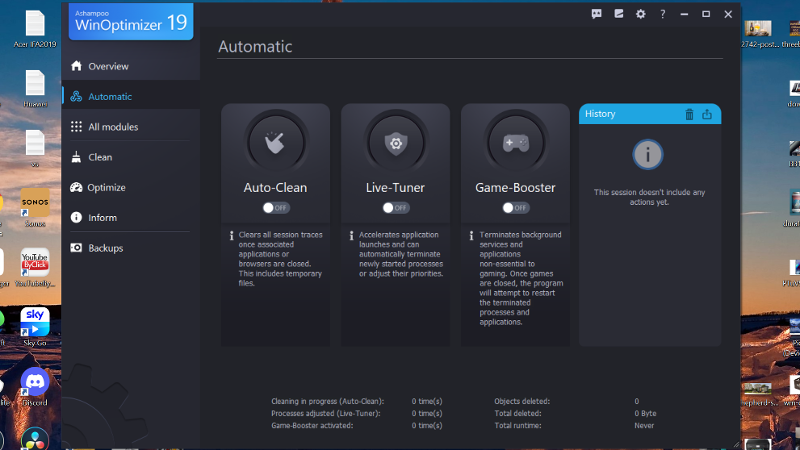
Task: Open the Optimize section
Action: pyautogui.click(x=131, y=187)
